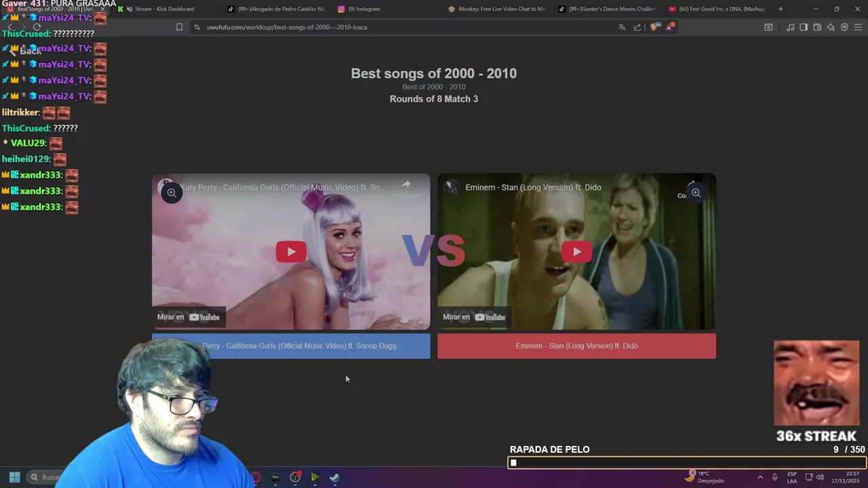Play the Eminem Stan video
Image resolution: width=868 pixels, height=488 pixels.
(x=576, y=251)
